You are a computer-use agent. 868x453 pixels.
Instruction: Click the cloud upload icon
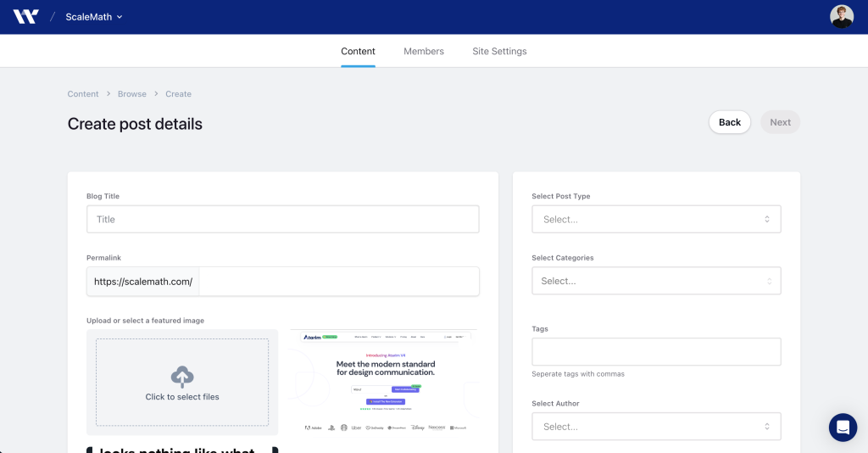point(182,377)
